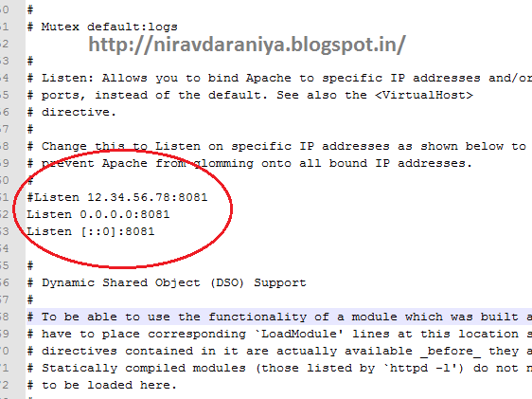The height and width of the screenshot is (399, 532).
Task: Click the line "#Listen 12.34.56.78:8081"
Action: click(x=117, y=197)
